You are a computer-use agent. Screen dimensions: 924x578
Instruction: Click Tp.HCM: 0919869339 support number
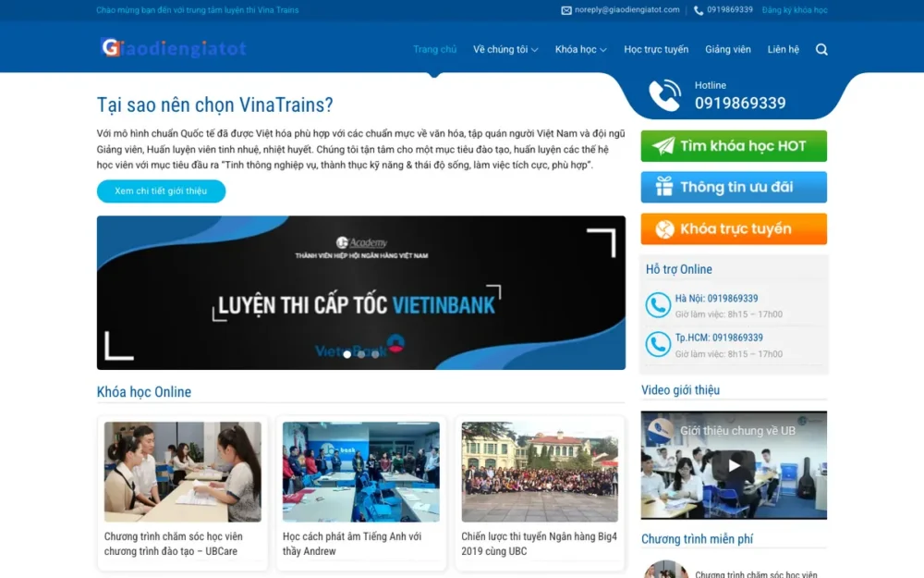719,338
